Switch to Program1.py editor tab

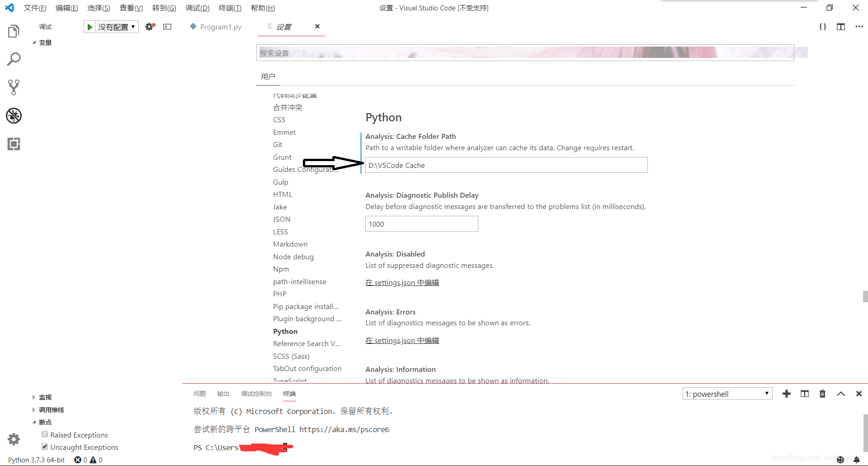tap(216, 27)
